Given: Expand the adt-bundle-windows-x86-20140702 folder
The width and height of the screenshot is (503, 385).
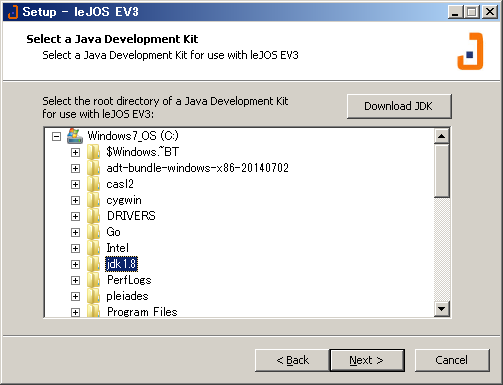Looking at the screenshot, I should click(x=75, y=168).
